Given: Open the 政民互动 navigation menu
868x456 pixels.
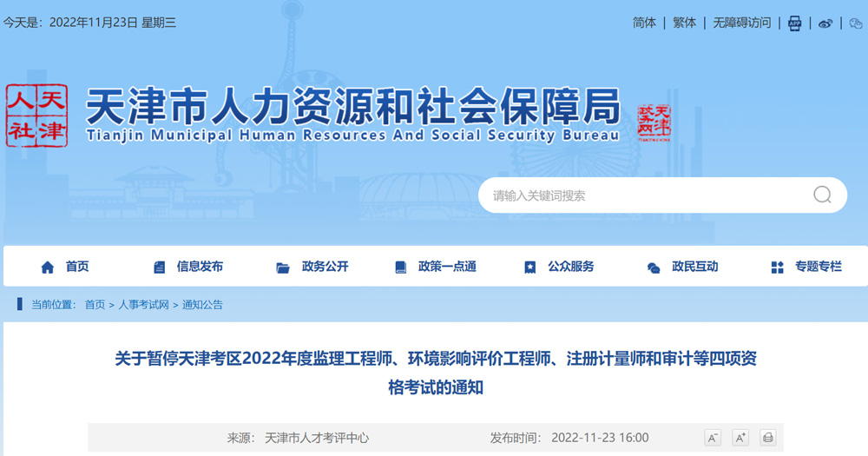Looking at the screenshot, I should coord(694,267).
